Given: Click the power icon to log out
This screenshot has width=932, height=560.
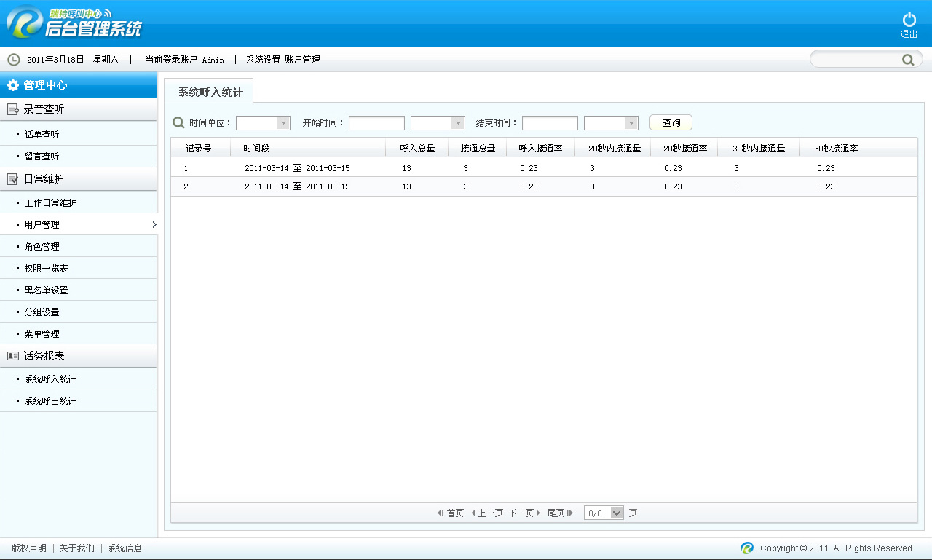Looking at the screenshot, I should 909,20.
